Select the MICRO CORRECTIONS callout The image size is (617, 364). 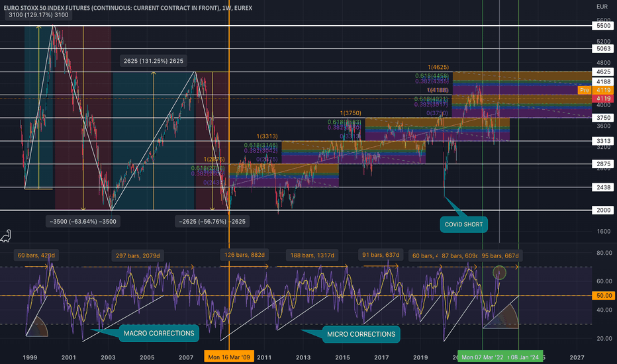361,334
